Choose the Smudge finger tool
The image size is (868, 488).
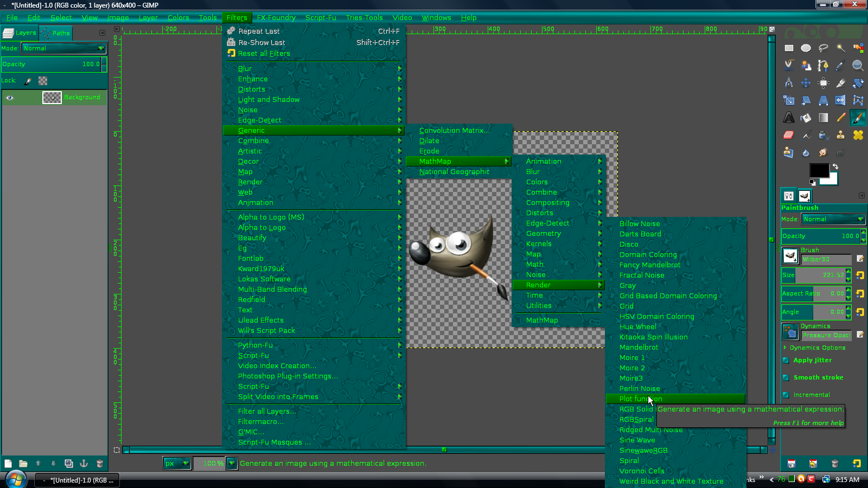[x=824, y=153]
